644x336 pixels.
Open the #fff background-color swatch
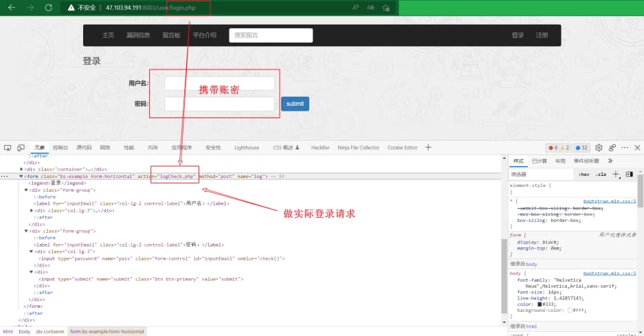570,311
